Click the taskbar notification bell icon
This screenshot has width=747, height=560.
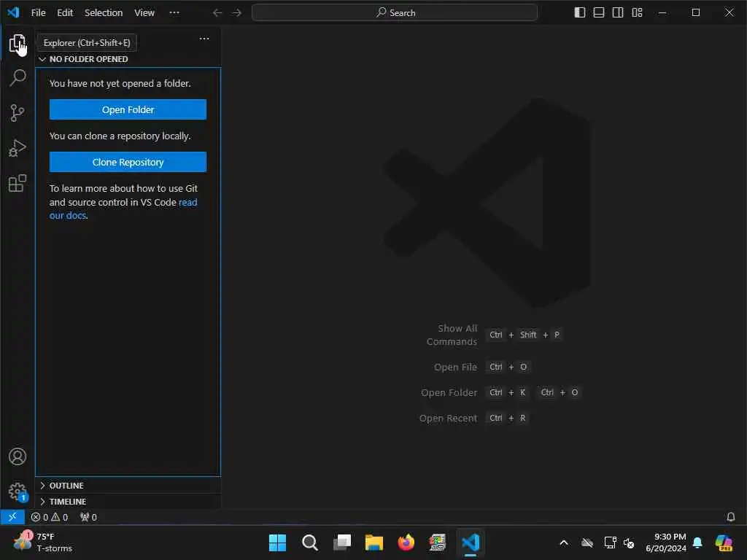click(697, 542)
